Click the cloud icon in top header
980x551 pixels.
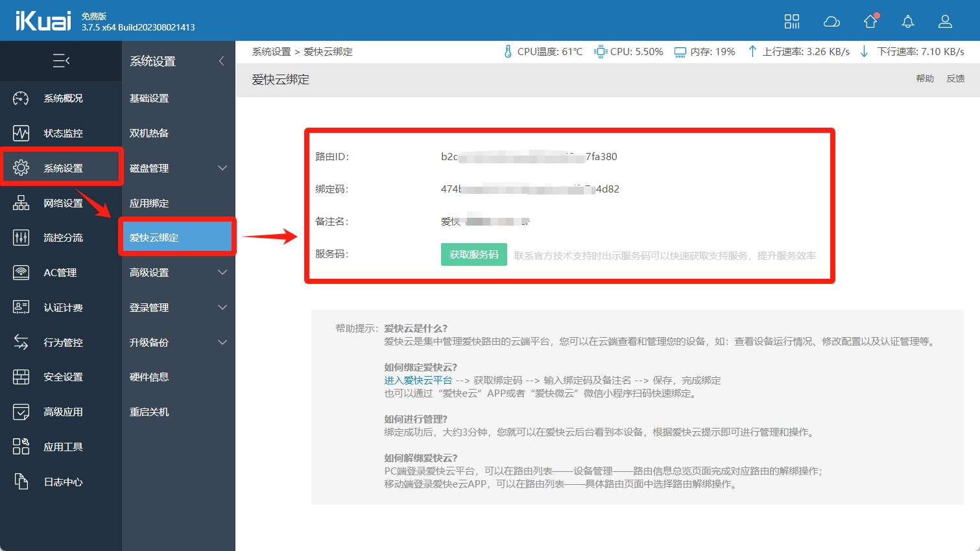[831, 22]
